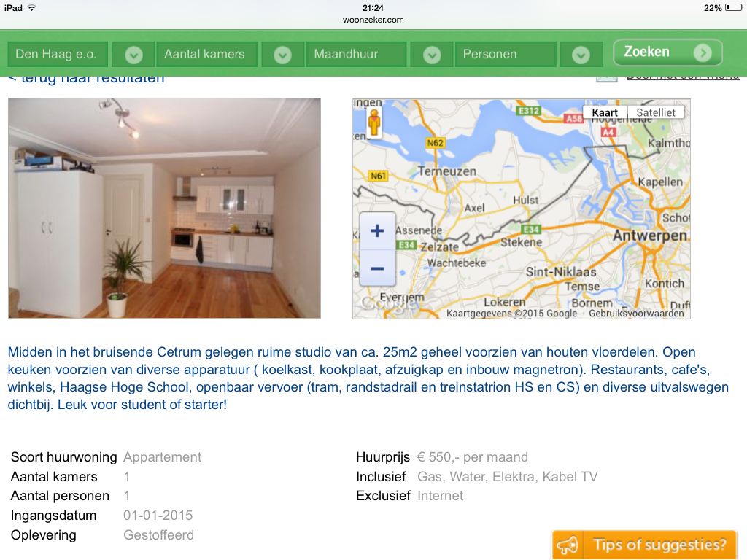This screenshot has height=560, width=747.
Task: Tap the woonzeker.com address bar
Action: [x=373, y=20]
